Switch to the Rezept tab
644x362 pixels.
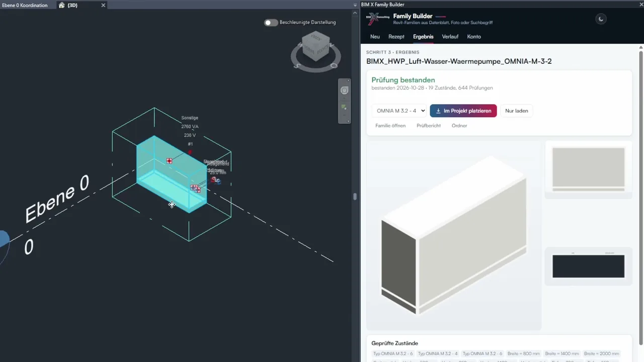pyautogui.click(x=396, y=37)
